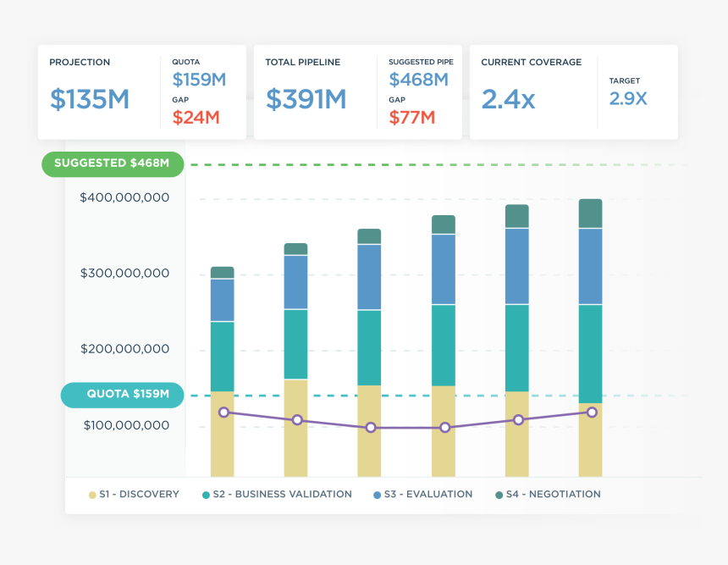Click the purple line point on the fourth bar

point(444,428)
